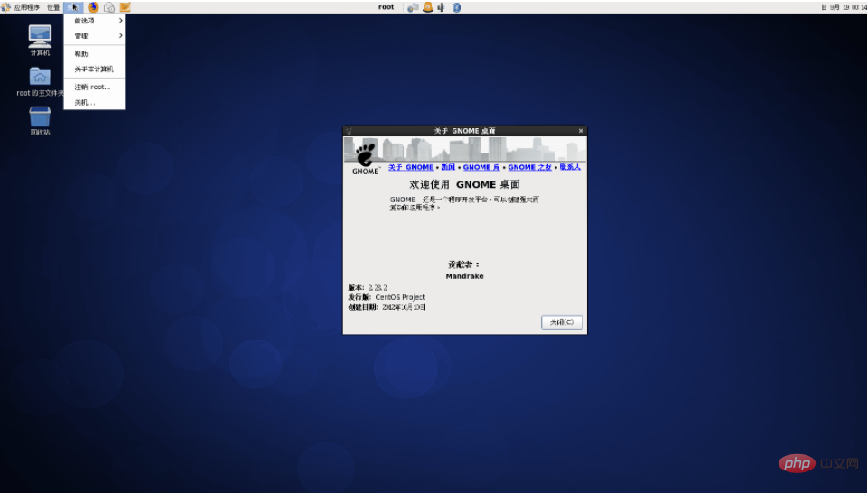Viewport: 868px width, 493px height.
Task: Launch Firefox from the top panel
Action: [93, 7]
